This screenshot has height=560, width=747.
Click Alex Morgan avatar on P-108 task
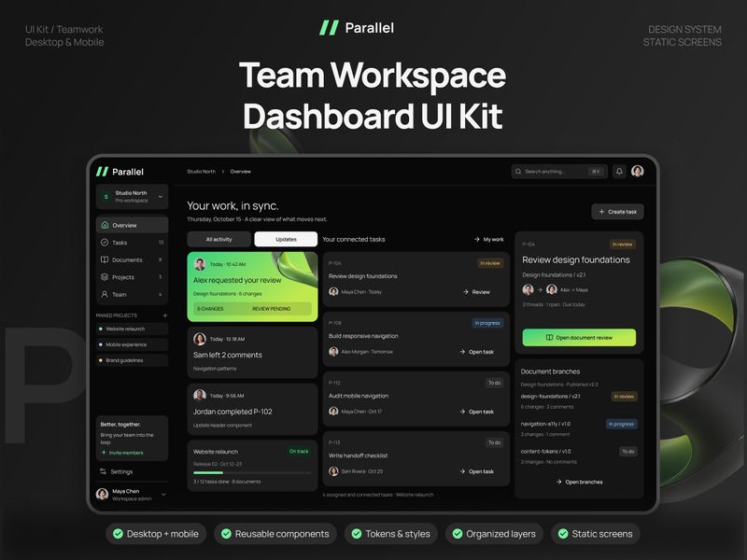click(x=333, y=352)
